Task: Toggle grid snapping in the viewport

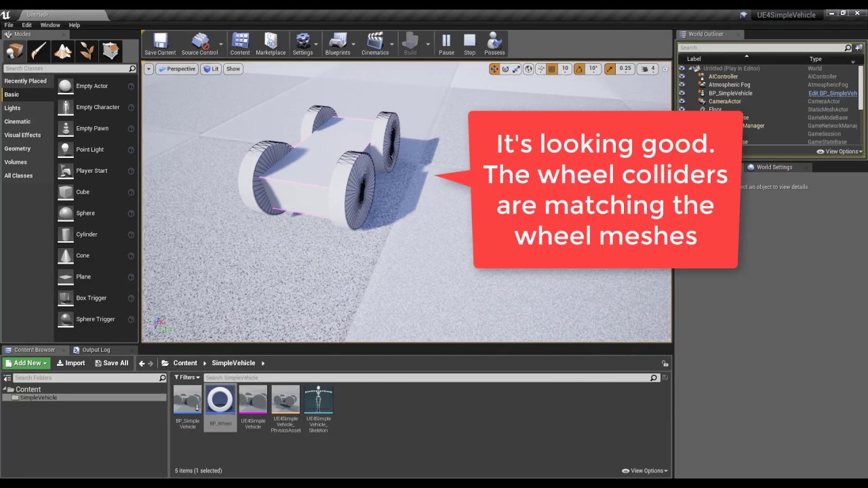Action: coord(552,68)
